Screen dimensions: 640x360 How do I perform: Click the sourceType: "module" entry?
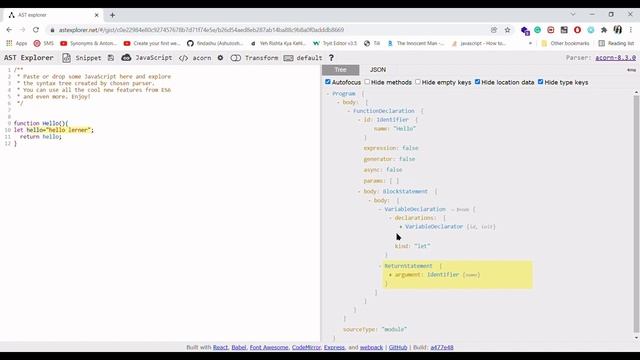375,329
